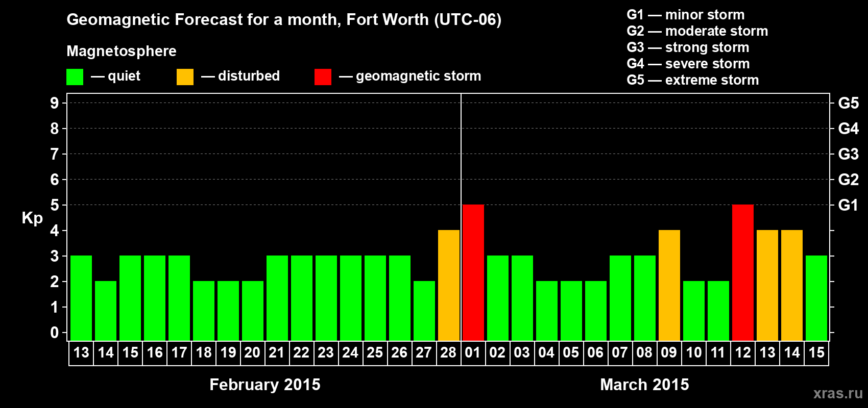
Task: Click the 'G4 — severe storm' legend line
Action: 688,64
